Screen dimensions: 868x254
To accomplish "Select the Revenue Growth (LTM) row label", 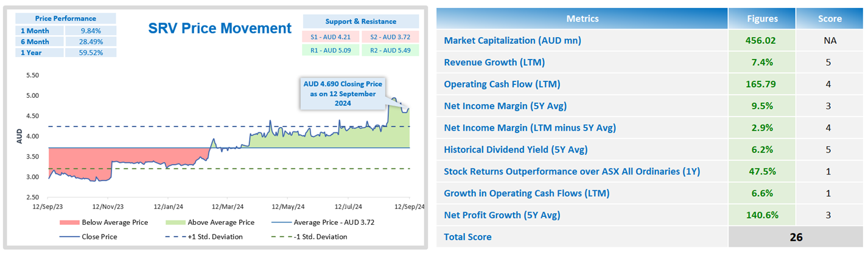I will coord(494,63).
